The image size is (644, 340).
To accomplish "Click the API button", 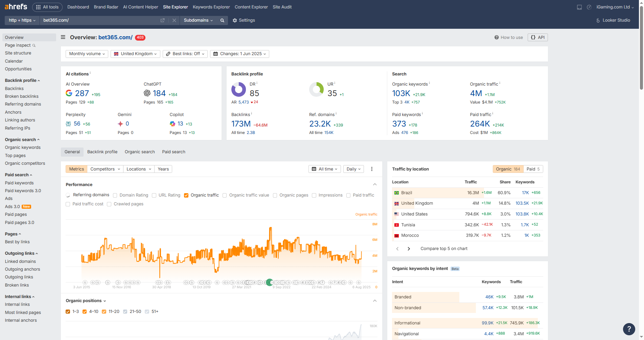I will (538, 37).
